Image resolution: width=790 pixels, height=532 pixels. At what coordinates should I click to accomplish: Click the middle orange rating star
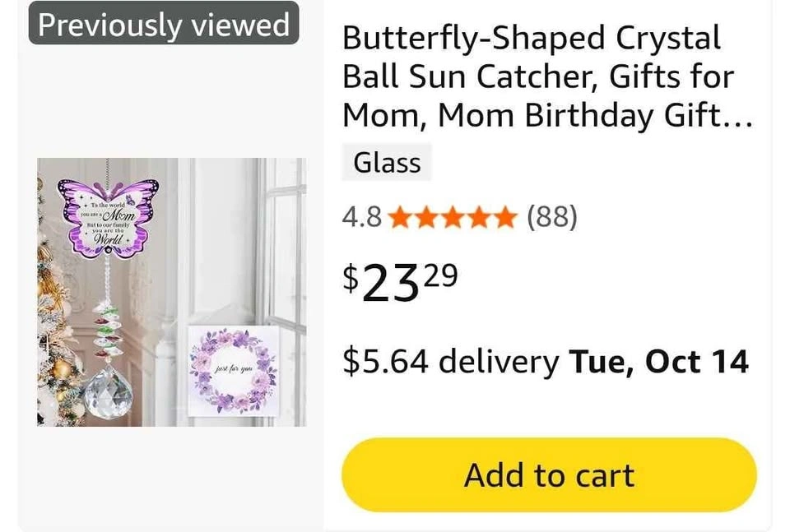pyautogui.click(x=452, y=218)
